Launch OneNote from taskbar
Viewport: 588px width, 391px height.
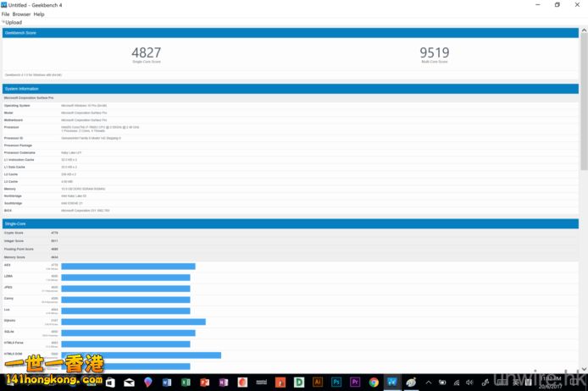click(x=224, y=383)
